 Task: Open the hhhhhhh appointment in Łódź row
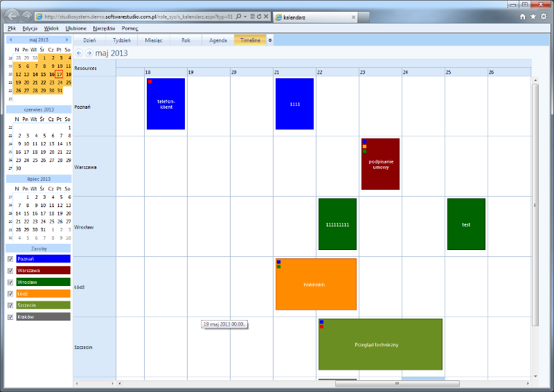(316, 284)
